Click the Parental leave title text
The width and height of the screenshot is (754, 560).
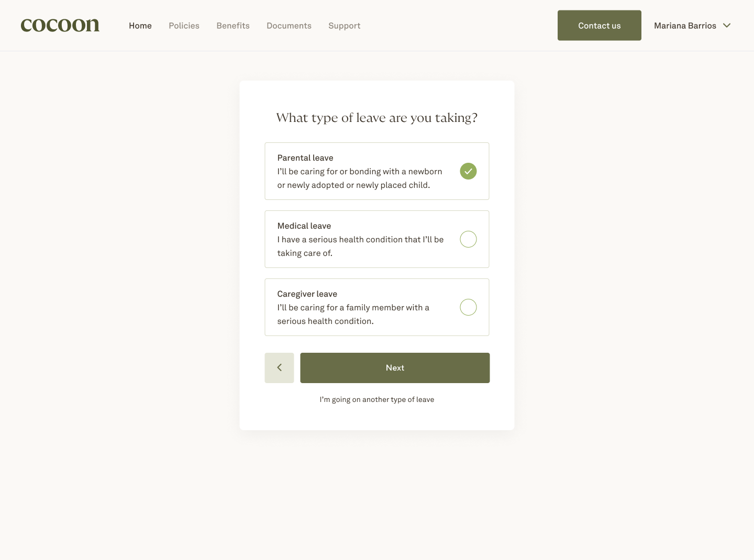pyautogui.click(x=305, y=158)
